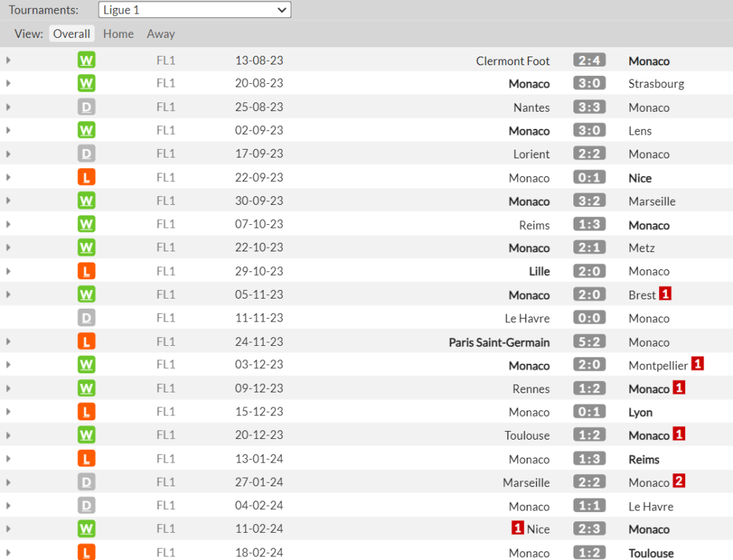Click the L icon for 24-11-23 match
The height and width of the screenshot is (560, 733).
coord(87,342)
